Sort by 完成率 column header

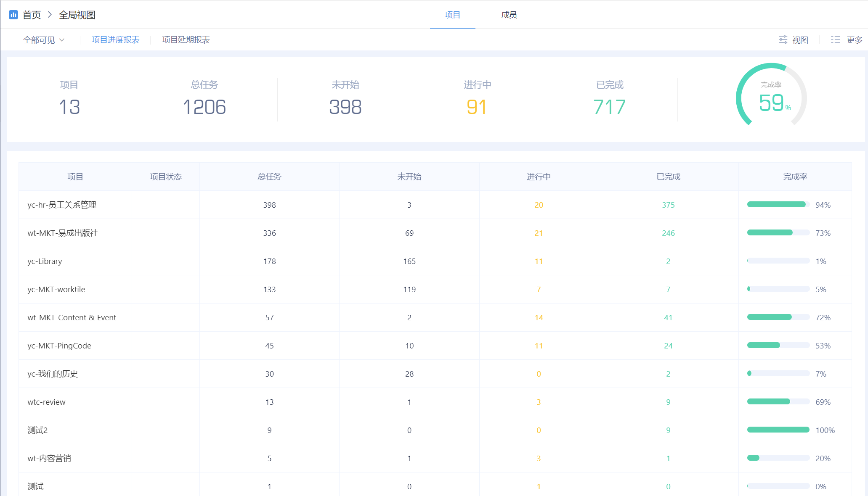[795, 177]
